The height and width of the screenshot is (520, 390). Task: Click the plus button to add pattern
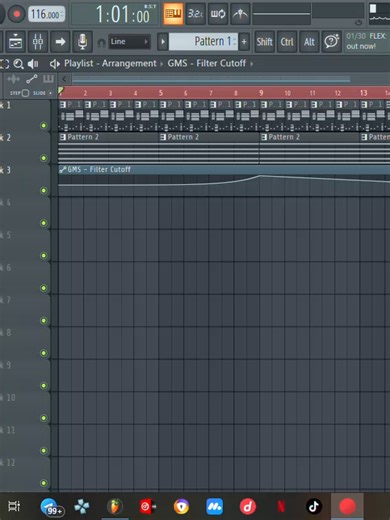[x=244, y=42]
